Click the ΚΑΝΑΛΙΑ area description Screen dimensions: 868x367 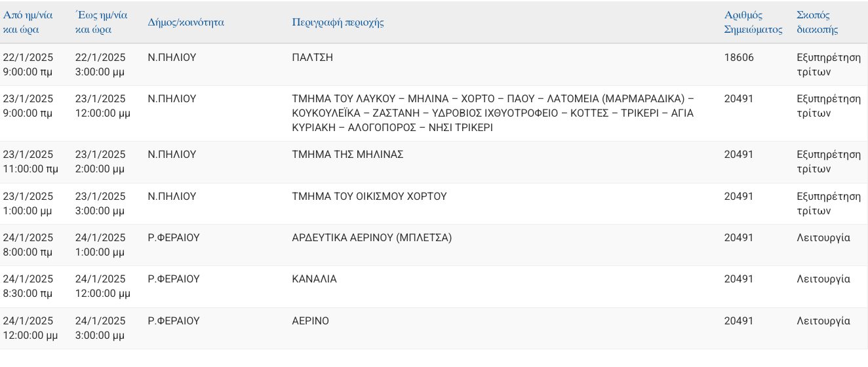(x=314, y=279)
